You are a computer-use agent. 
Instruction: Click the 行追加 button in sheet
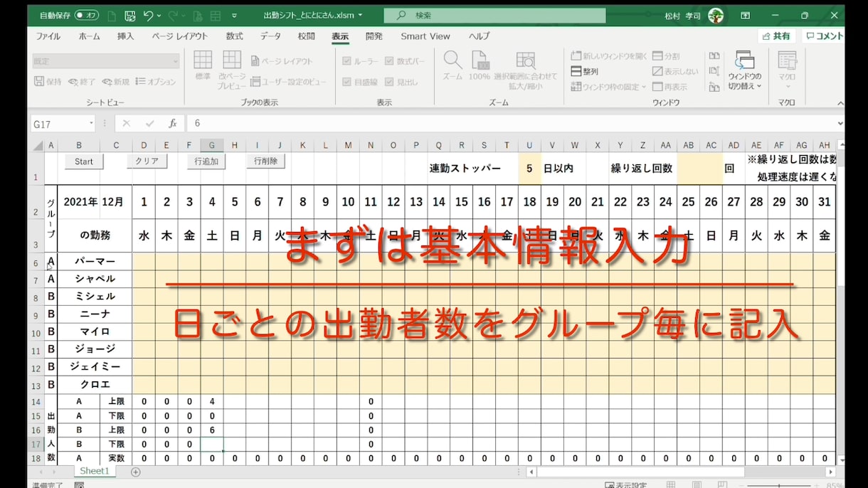206,161
